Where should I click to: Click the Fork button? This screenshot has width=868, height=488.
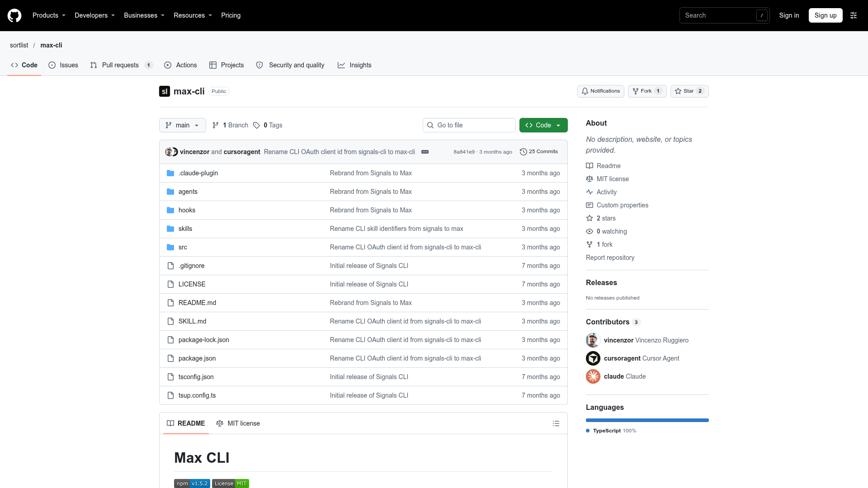coord(647,91)
